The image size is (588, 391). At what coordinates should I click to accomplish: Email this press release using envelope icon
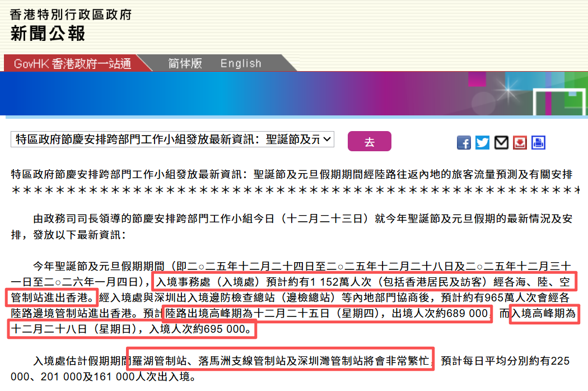(x=501, y=143)
